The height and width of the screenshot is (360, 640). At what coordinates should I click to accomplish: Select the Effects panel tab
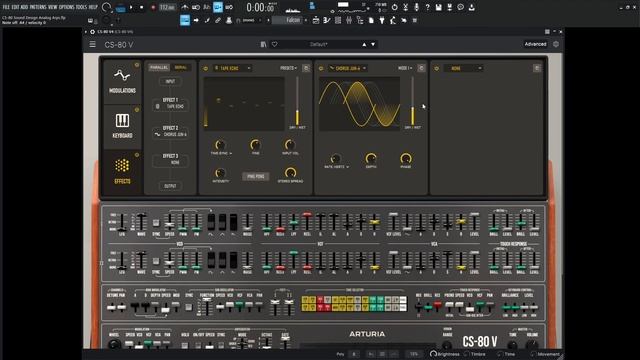[122, 172]
